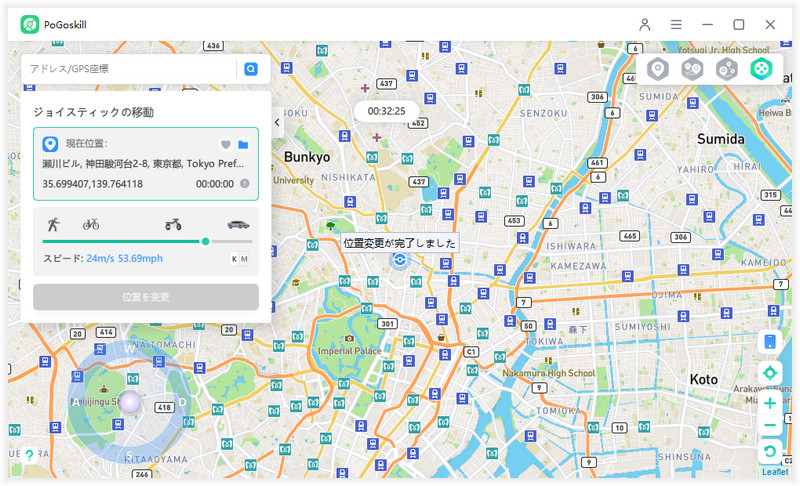Open the Leaflet attribution link
Image resolution: width=800 pixels, height=486 pixels.
click(x=775, y=472)
